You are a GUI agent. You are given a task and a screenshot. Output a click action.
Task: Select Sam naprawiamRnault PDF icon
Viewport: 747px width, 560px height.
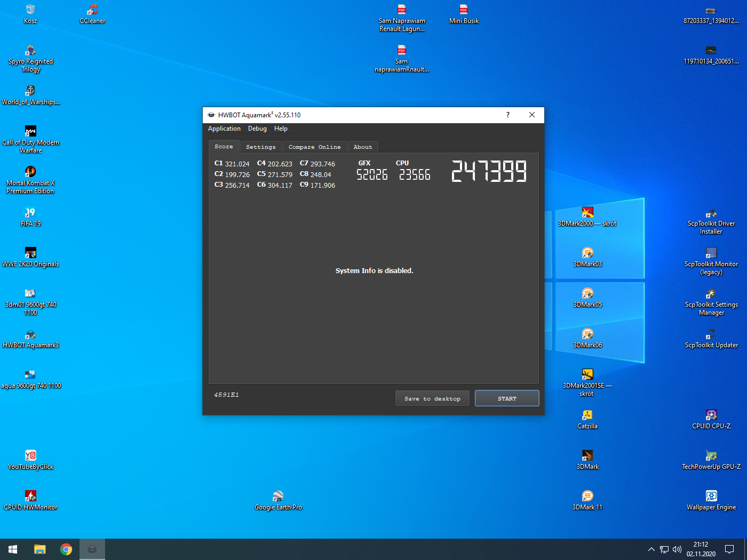[402, 58]
